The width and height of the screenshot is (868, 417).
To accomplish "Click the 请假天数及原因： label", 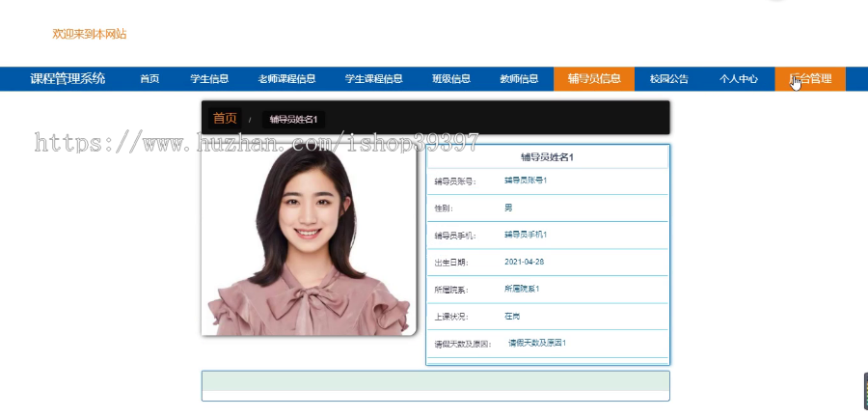I will (x=463, y=345).
